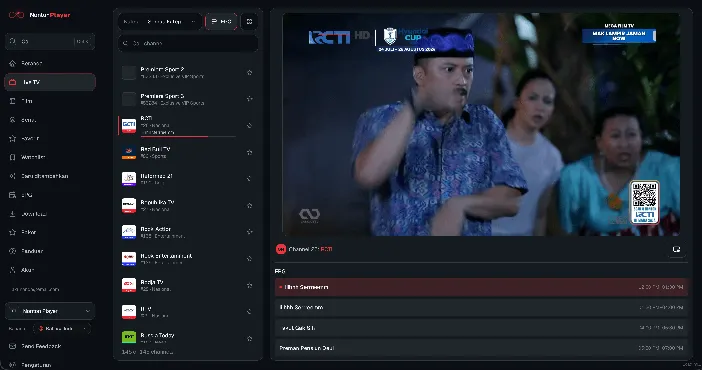
Task: Select the Rock Entertainment channel
Action: click(x=188, y=258)
